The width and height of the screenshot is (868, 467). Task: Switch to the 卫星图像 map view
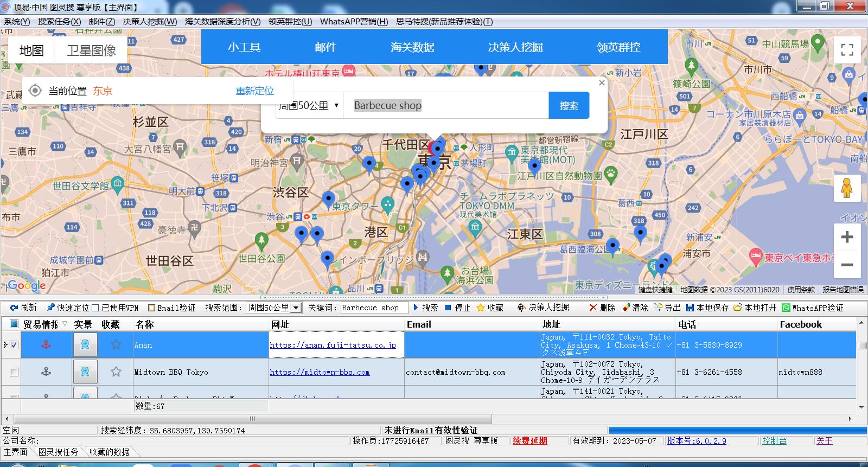[92, 50]
